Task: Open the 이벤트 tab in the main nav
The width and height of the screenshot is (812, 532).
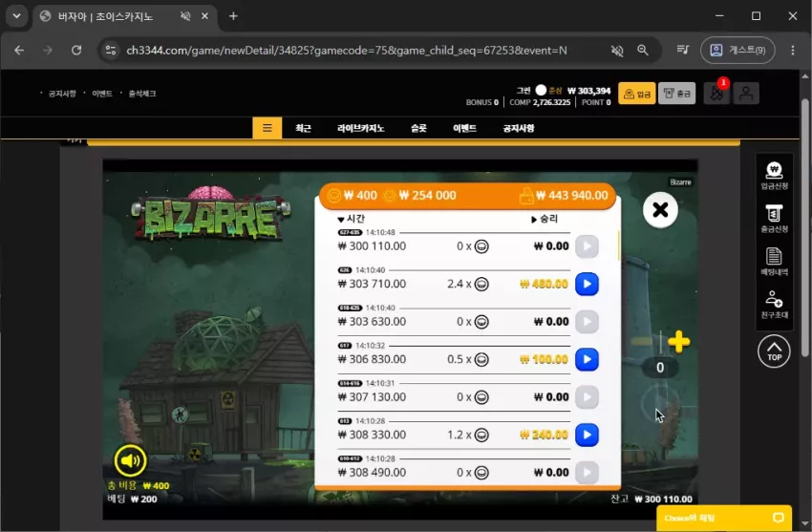Action: click(x=464, y=128)
